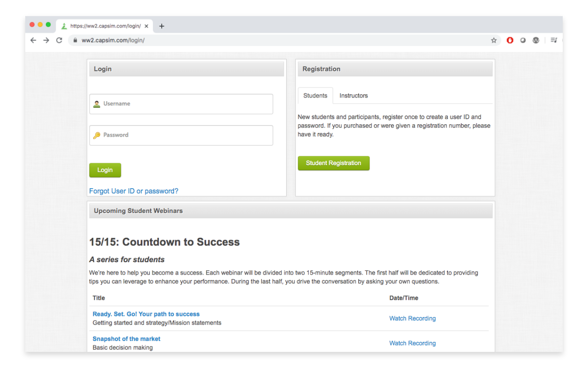Open the music playlist extension icon
The image size is (588, 368).
click(554, 40)
